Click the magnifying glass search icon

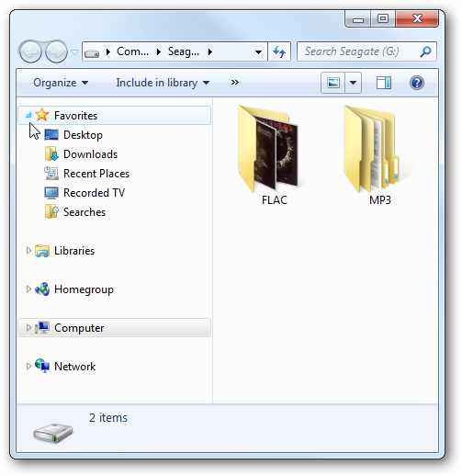click(425, 51)
